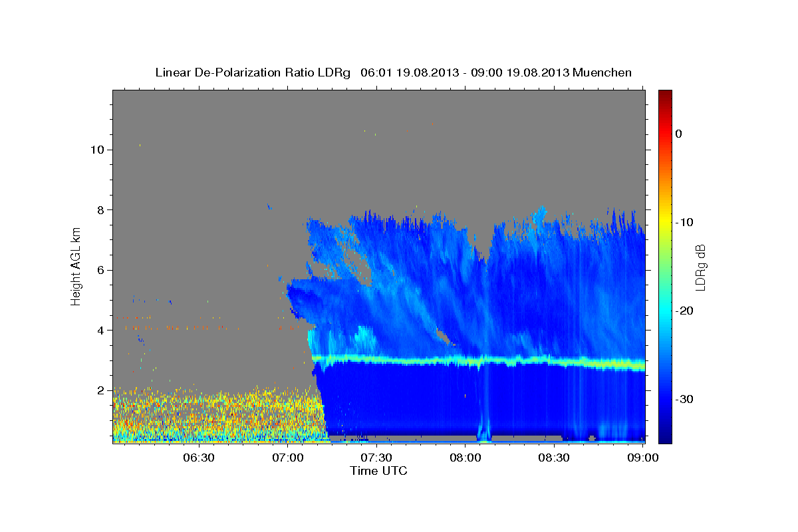Click the colorbar label -20
The width and height of the screenshot is (798, 532).
click(684, 311)
